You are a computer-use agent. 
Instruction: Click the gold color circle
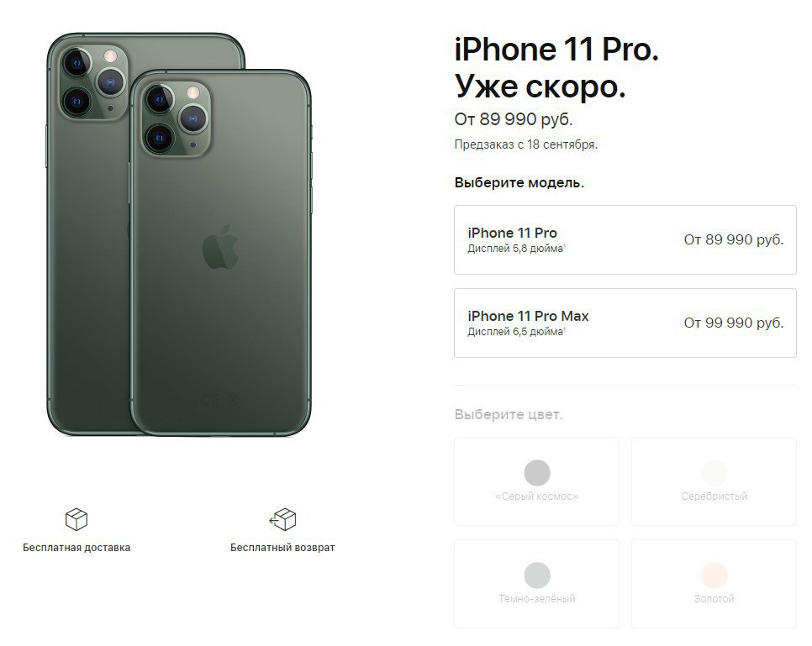[x=714, y=575]
